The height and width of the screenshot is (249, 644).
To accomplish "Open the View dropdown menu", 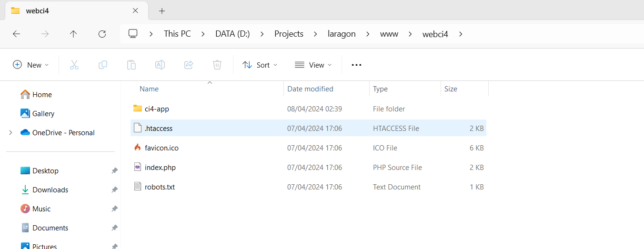I will tap(313, 65).
